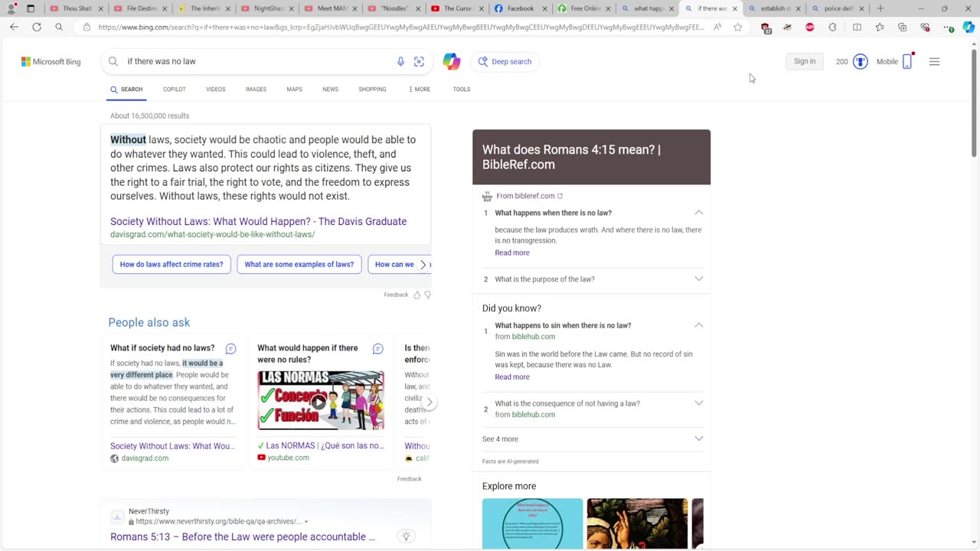Screen dimensions: 980x551
Task: Expand the 'See 4 more' section
Action: 592,439
